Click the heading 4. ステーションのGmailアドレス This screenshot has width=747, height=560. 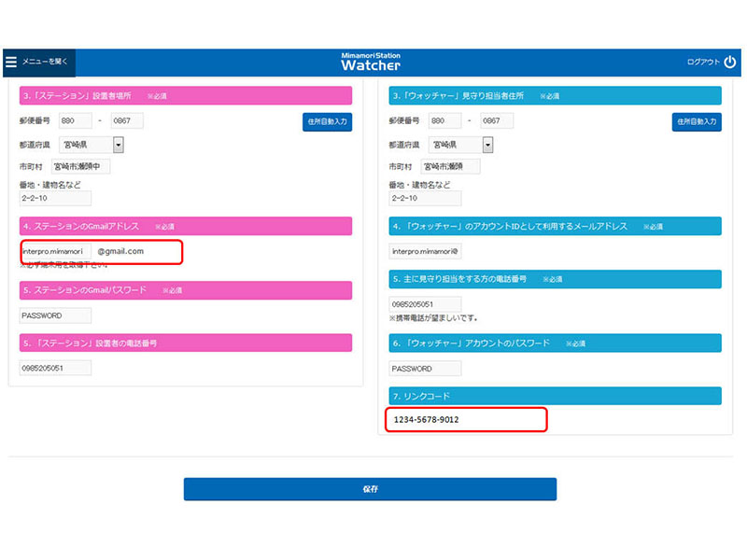tap(186, 226)
